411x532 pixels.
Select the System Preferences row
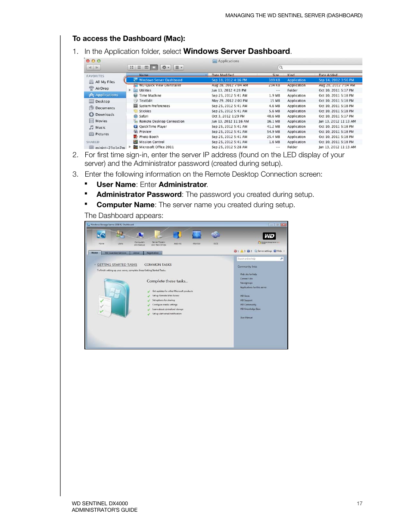[x=244, y=106]
